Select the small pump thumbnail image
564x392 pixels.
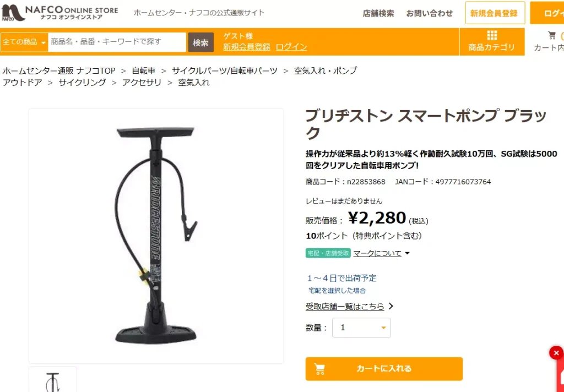point(52,380)
